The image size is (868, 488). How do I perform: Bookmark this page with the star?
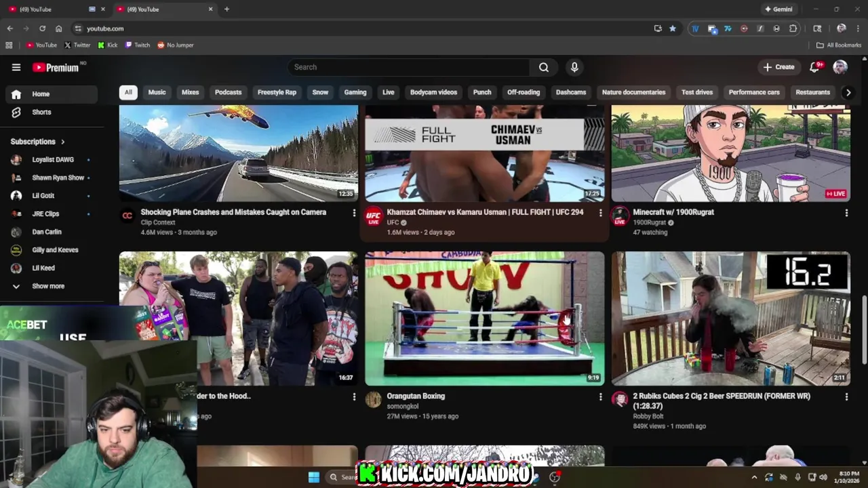pos(672,28)
